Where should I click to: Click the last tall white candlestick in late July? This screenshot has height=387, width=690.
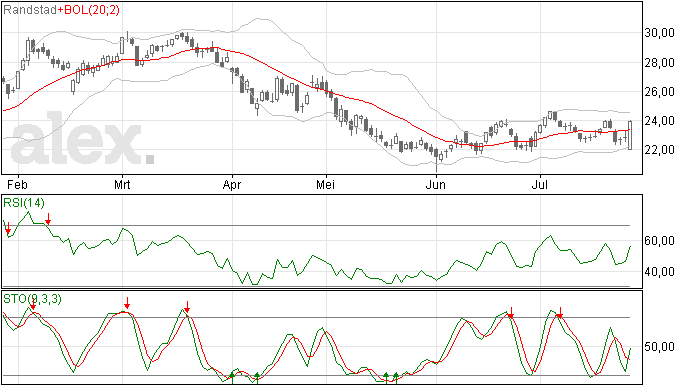click(630, 135)
